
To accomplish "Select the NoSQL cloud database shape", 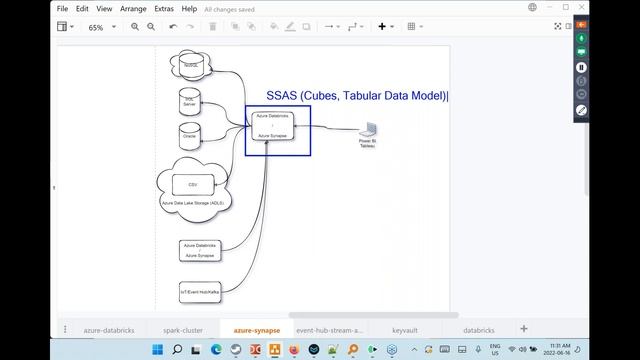I will [x=191, y=65].
